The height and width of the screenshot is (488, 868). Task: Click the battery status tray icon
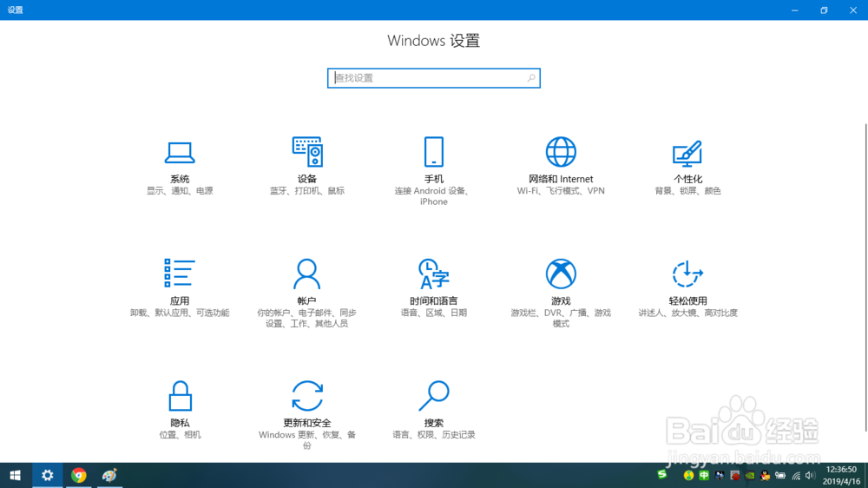click(780, 475)
